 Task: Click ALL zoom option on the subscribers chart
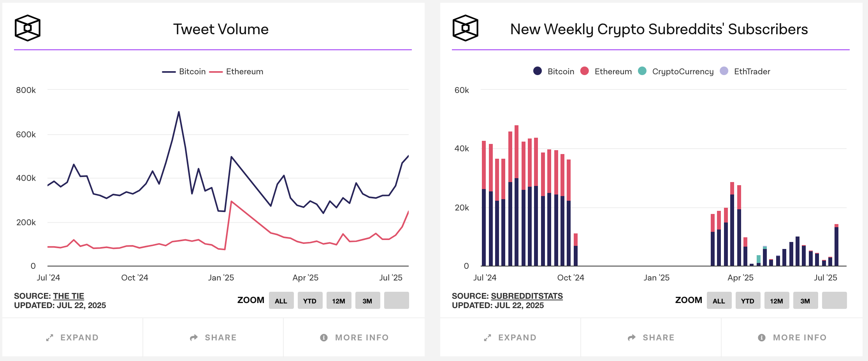tap(719, 300)
